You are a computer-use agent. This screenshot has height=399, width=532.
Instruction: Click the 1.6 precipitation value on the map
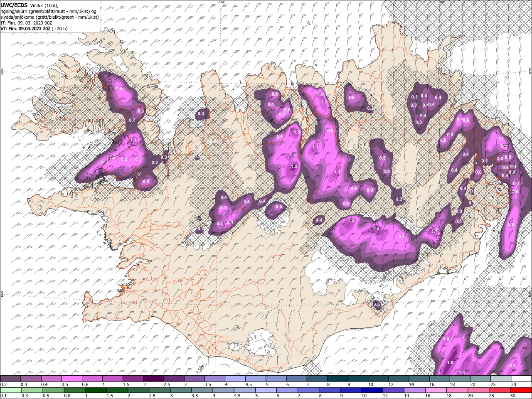[377, 229]
